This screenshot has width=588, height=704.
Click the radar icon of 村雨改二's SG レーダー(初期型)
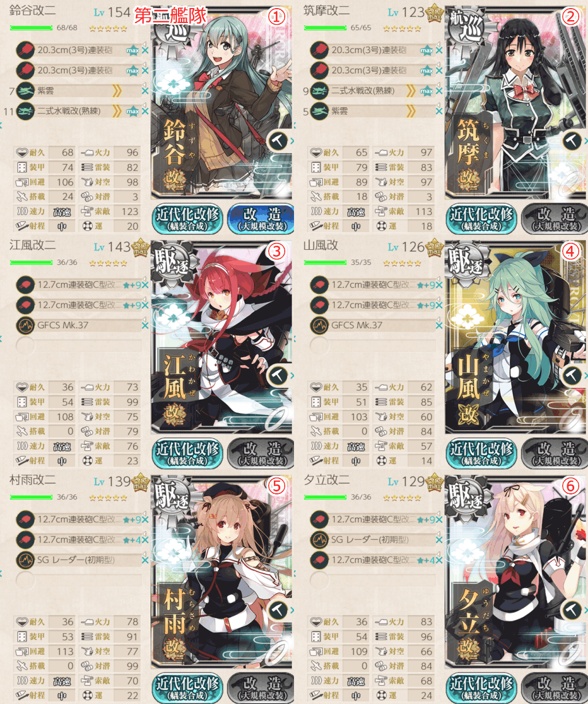25,560
